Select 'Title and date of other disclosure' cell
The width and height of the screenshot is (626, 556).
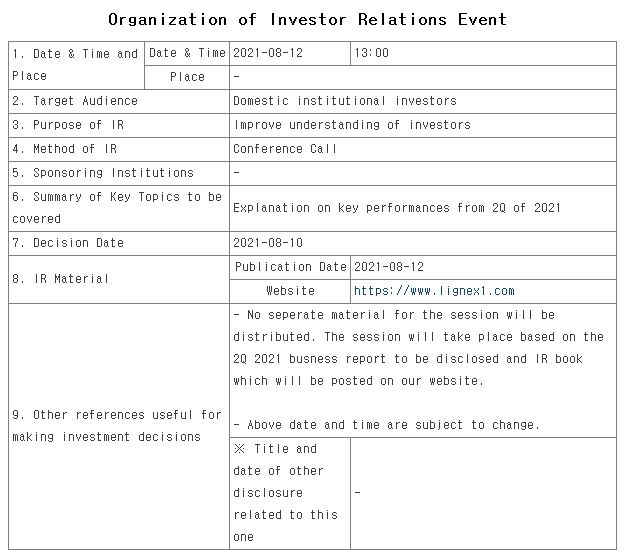tap(289, 493)
